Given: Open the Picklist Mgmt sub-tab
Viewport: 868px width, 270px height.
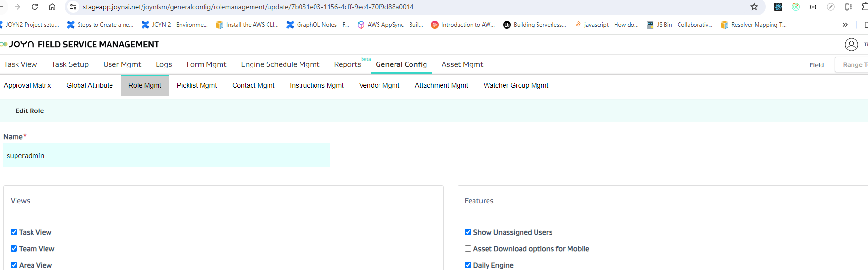Looking at the screenshot, I should [196, 85].
